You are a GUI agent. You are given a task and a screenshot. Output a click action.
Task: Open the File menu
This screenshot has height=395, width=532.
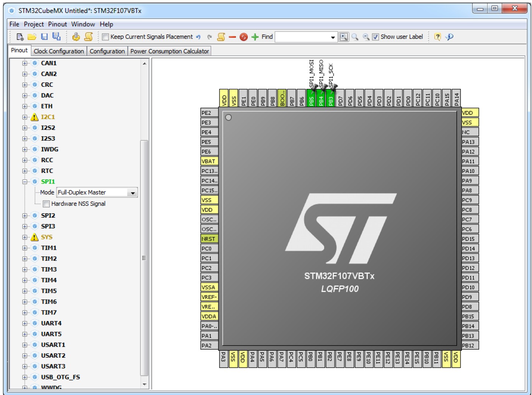click(x=14, y=24)
